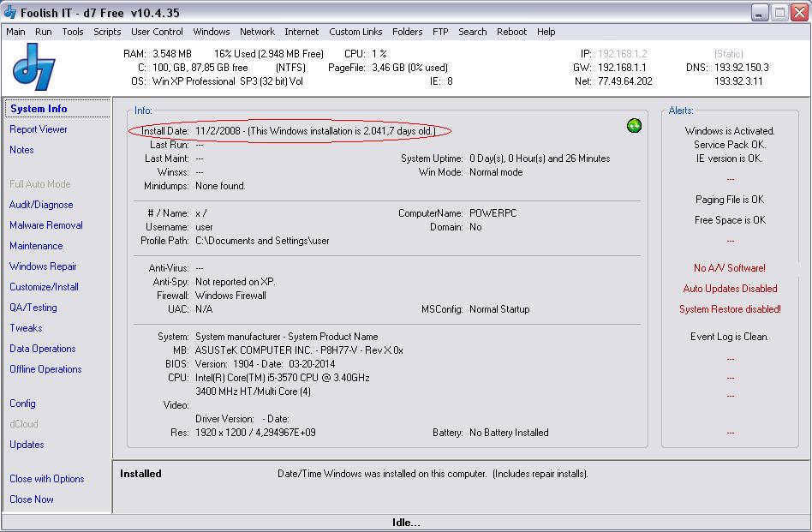The image size is (812, 532).
Task: Open the Reboot menu
Action: pos(511,32)
